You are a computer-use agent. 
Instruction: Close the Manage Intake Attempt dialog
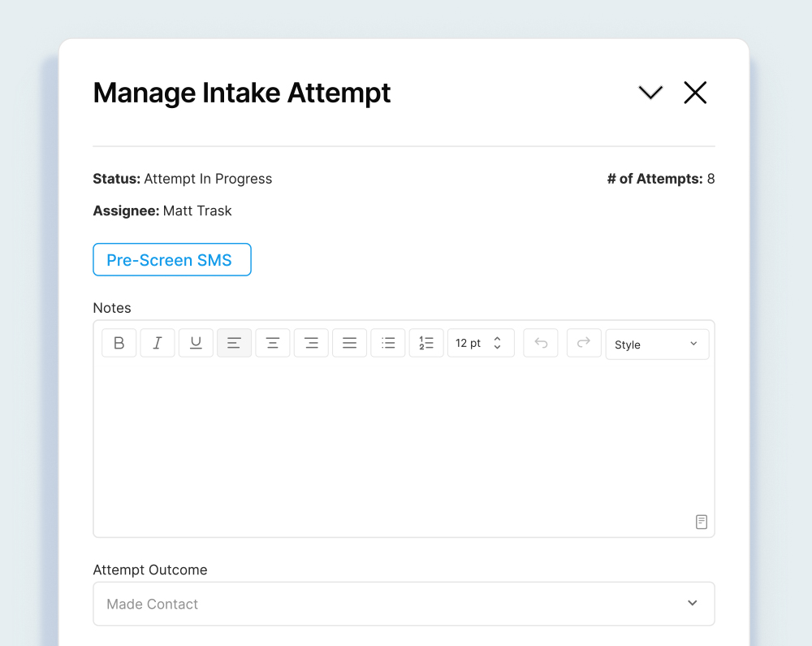[x=695, y=93]
